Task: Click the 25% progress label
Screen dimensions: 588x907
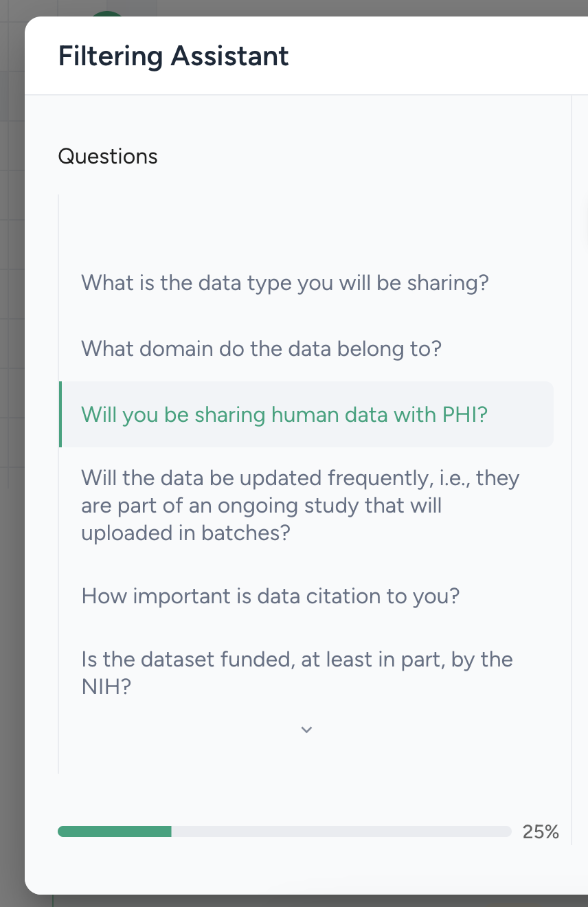Action: point(541,831)
